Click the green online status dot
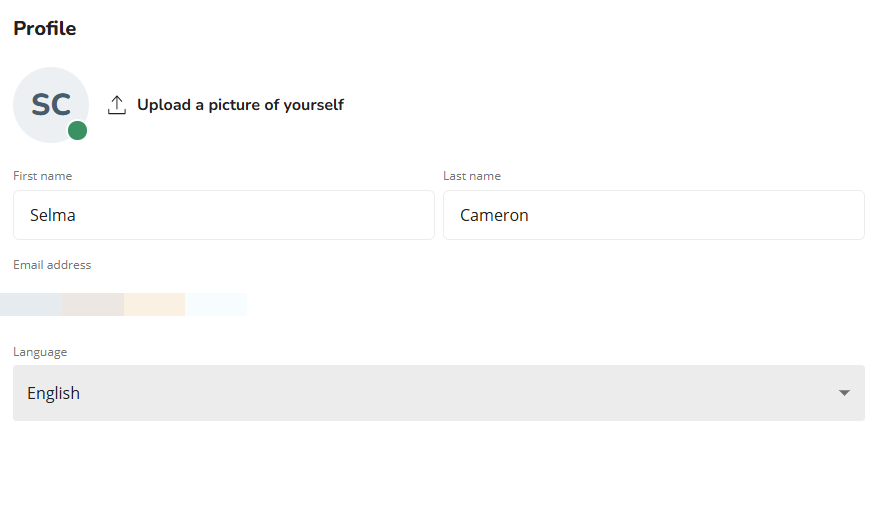The width and height of the screenshot is (882, 512). (78, 131)
